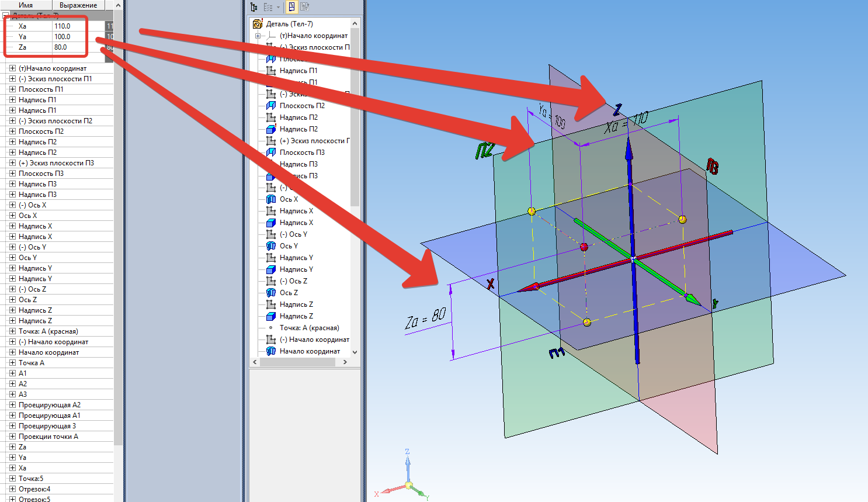Expand Плоскость П1 in the variables panel
The height and width of the screenshot is (502, 868).
(12, 89)
